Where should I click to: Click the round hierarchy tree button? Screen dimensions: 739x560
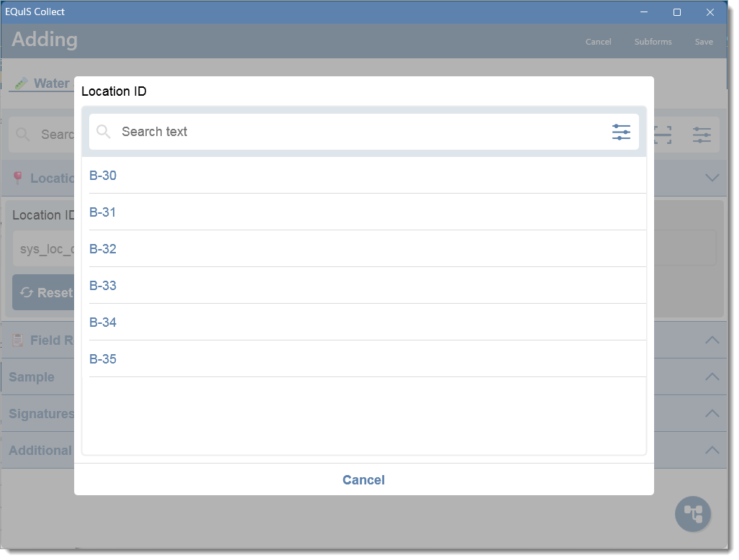693,514
